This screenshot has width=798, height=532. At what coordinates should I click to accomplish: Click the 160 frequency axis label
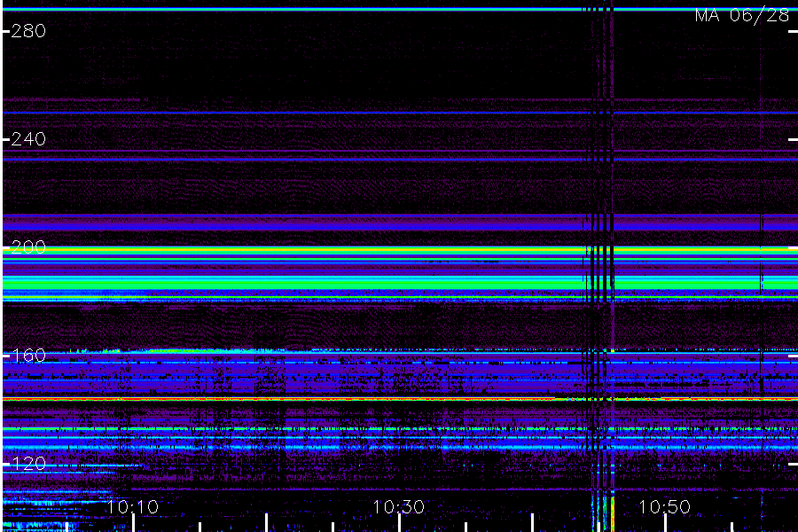coord(28,356)
